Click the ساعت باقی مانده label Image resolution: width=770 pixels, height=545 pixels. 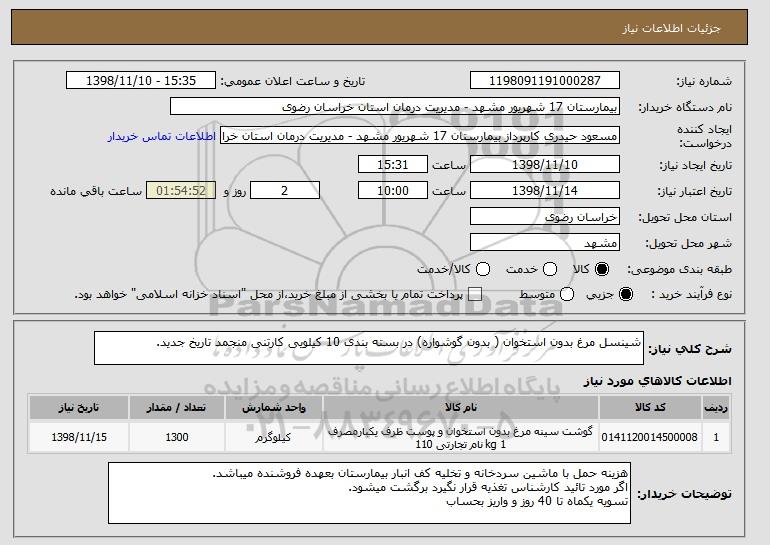(96, 191)
